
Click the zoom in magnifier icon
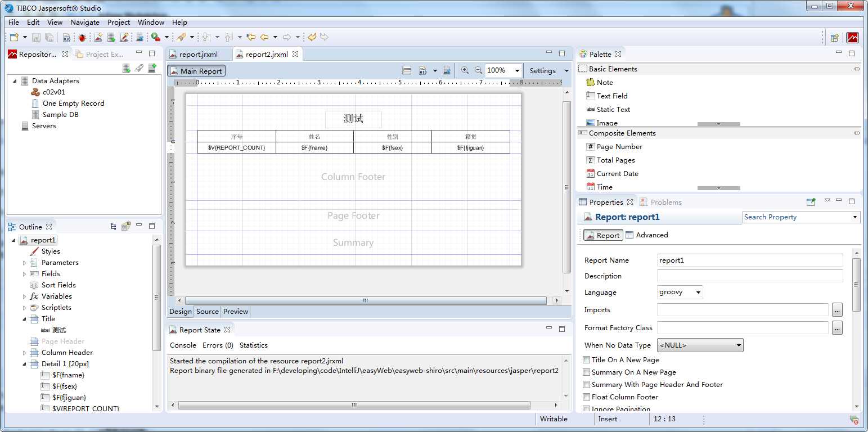pos(465,70)
